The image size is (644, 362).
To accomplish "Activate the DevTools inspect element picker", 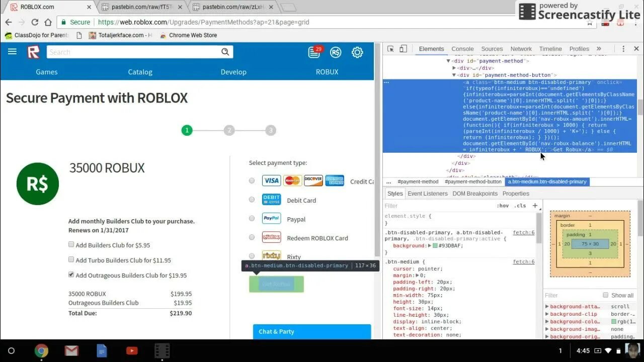I will tap(390, 49).
